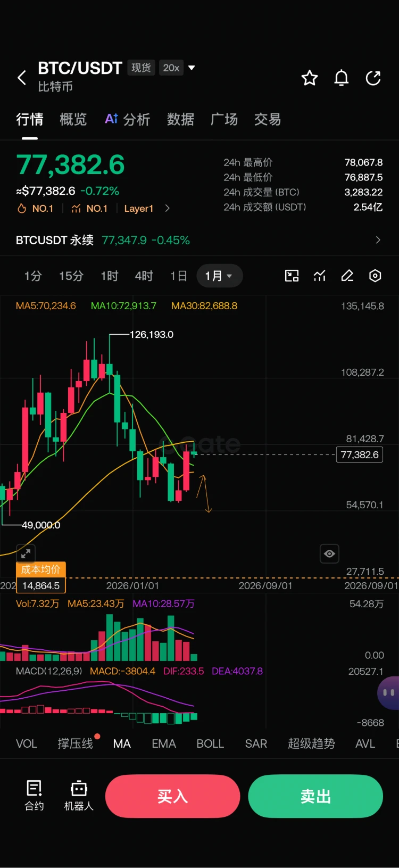Tap the 2026/01/01 date axis label
The image size is (399, 868).
tap(132, 586)
